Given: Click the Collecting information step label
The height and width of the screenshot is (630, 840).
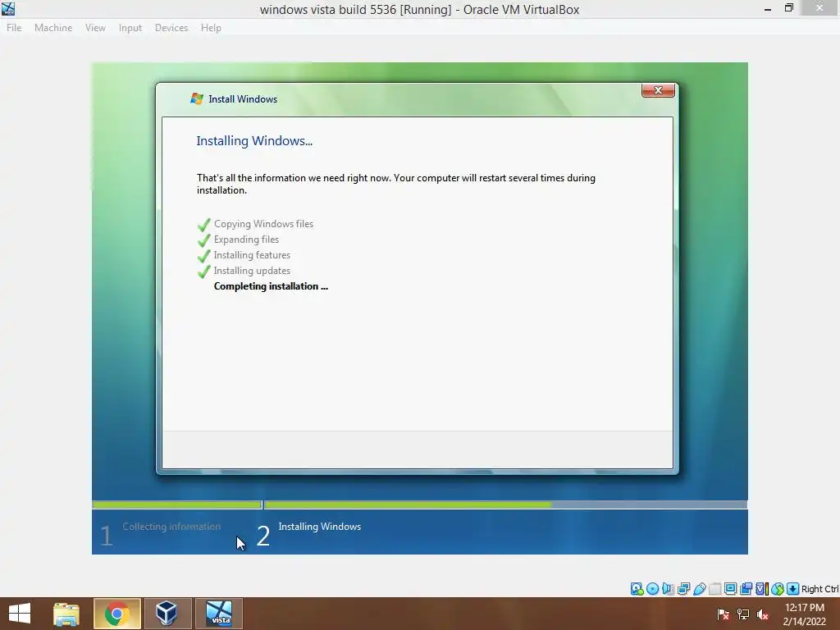Looking at the screenshot, I should [x=171, y=527].
